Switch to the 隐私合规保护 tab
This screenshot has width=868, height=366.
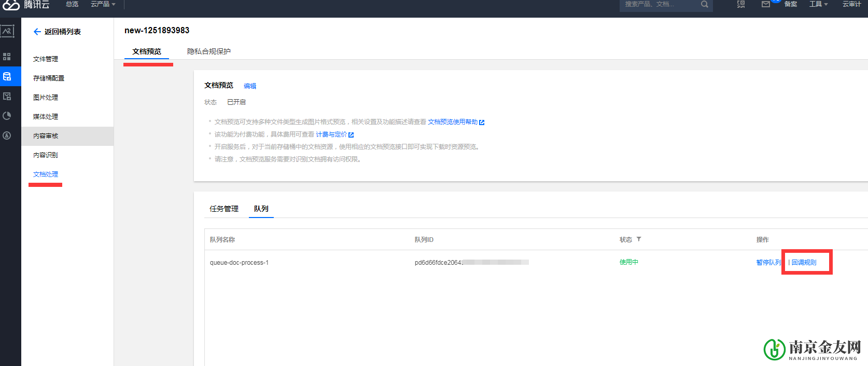208,51
